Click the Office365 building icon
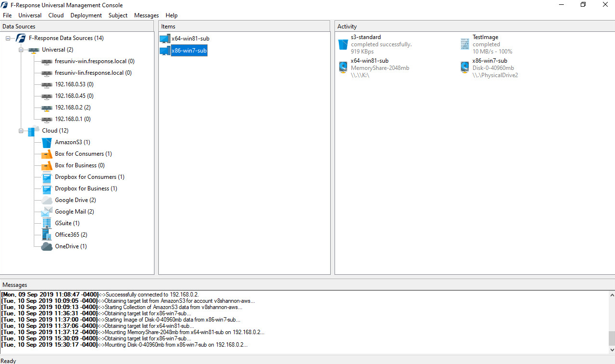Screen dimensions: 615x364 47,235
